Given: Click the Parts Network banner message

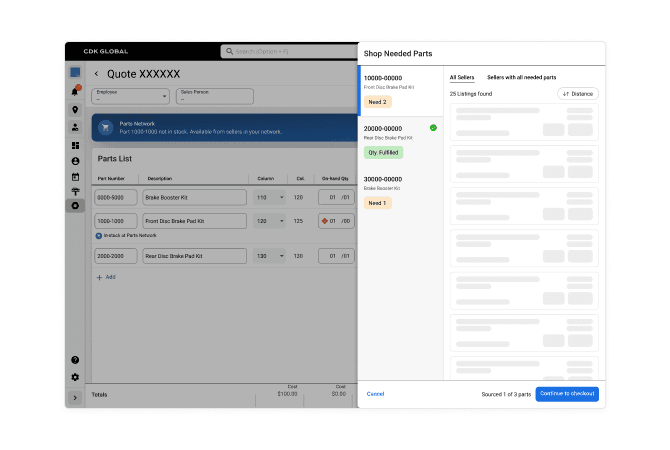Looking at the screenshot, I should pyautogui.click(x=200, y=132).
